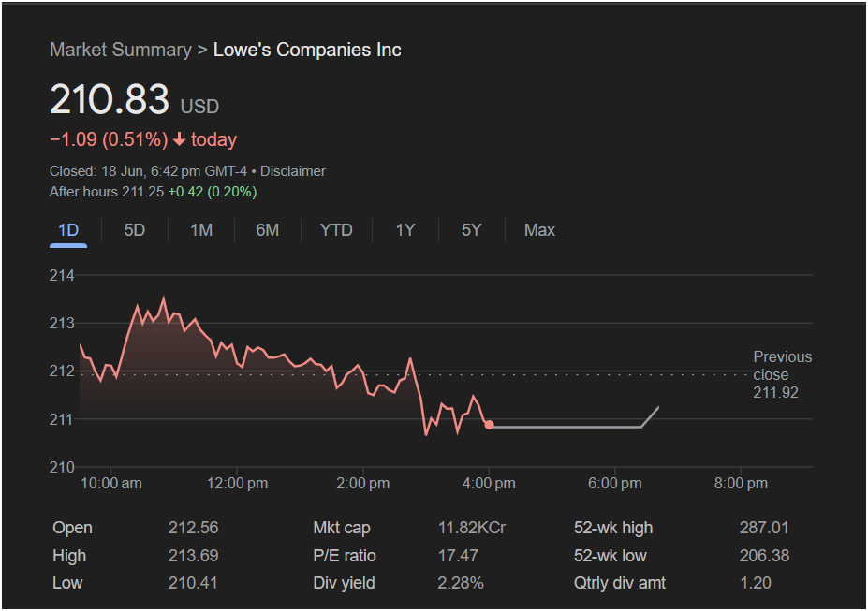The width and height of the screenshot is (868, 611).
Task: Show the 6M chart range
Action: pos(268,230)
